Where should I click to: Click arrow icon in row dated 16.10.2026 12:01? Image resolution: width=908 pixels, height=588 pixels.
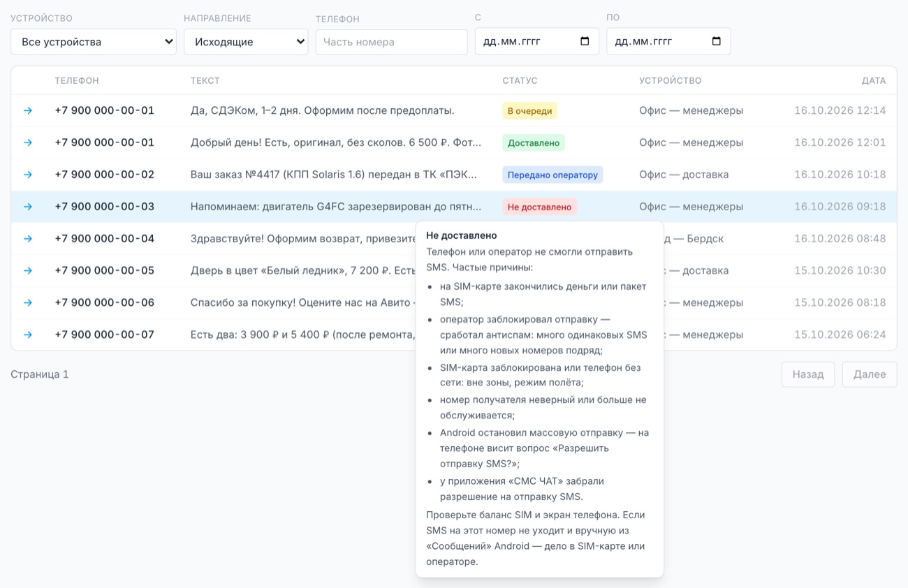(28, 142)
